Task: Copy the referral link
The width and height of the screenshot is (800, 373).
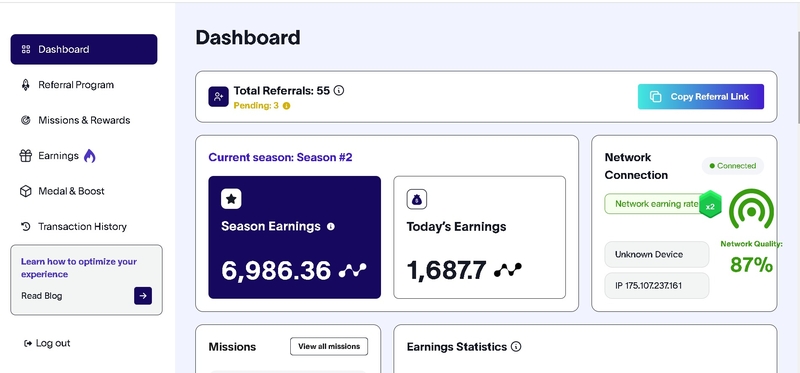Action: coord(701,96)
